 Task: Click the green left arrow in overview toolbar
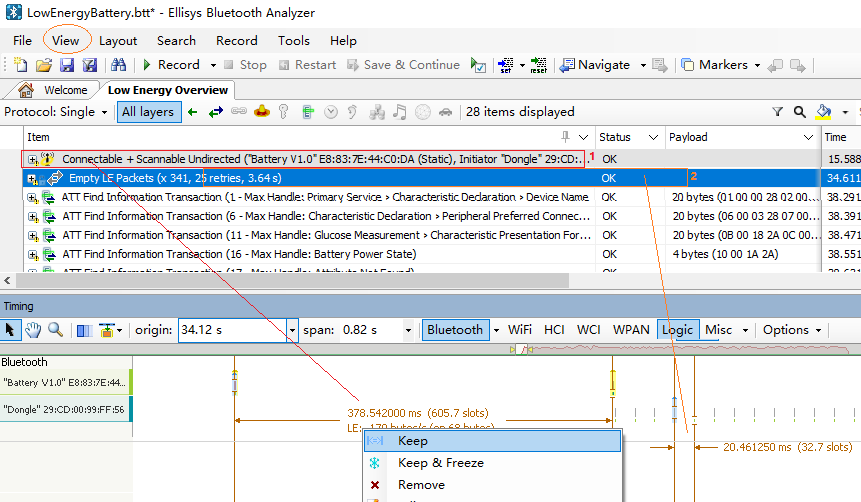click(x=192, y=112)
